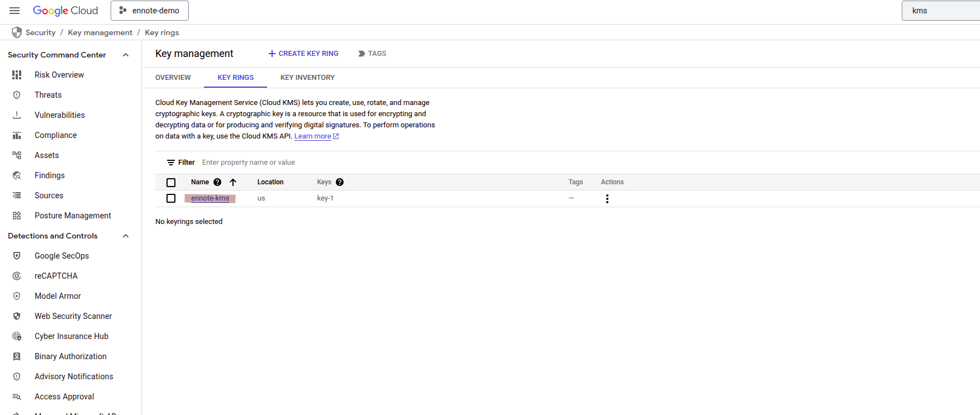The image size is (980, 415).
Task: Open Sources in the sidebar
Action: pyautogui.click(x=49, y=195)
